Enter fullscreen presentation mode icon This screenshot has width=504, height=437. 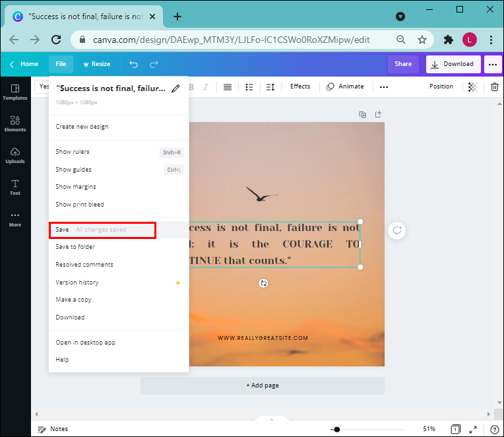(473, 429)
